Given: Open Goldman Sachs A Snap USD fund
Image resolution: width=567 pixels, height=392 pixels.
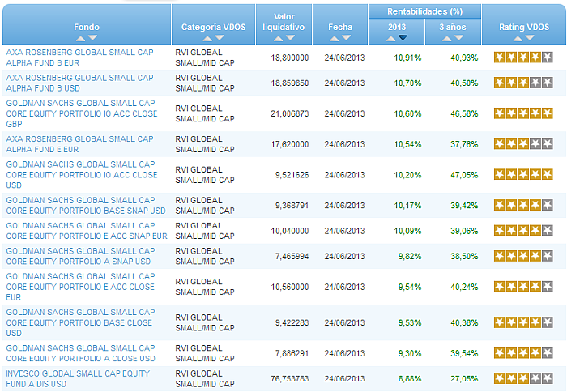Looking at the screenshot, I should (80, 256).
